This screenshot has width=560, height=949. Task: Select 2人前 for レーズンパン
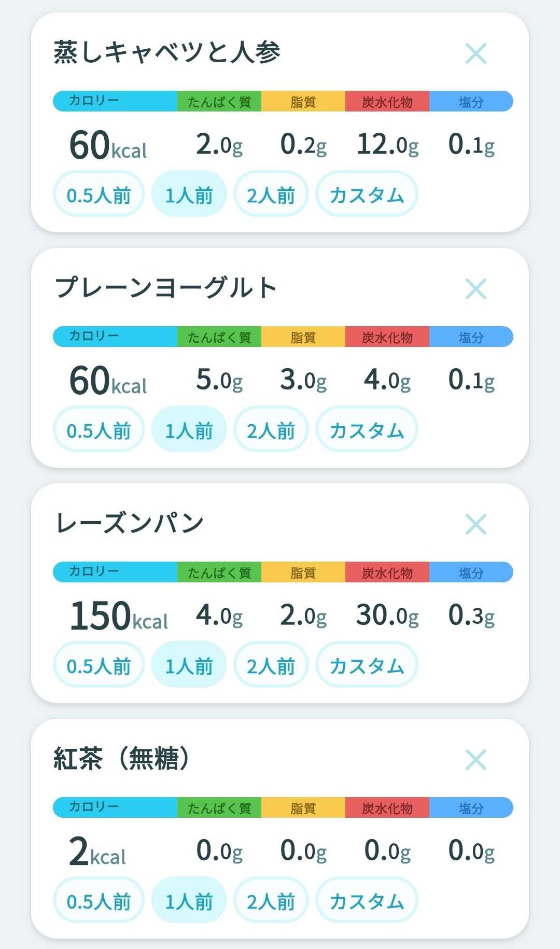[271, 665]
